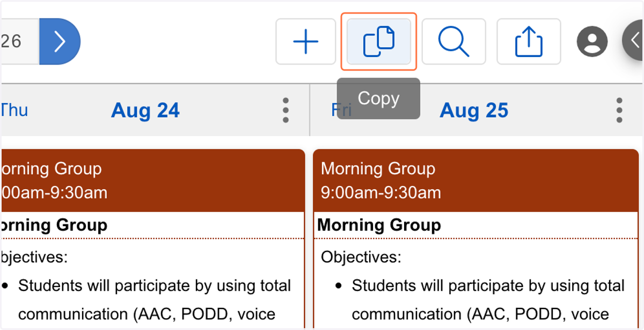Click the Thu day label
Screen dimensions: 644x330
pyautogui.click(x=14, y=110)
